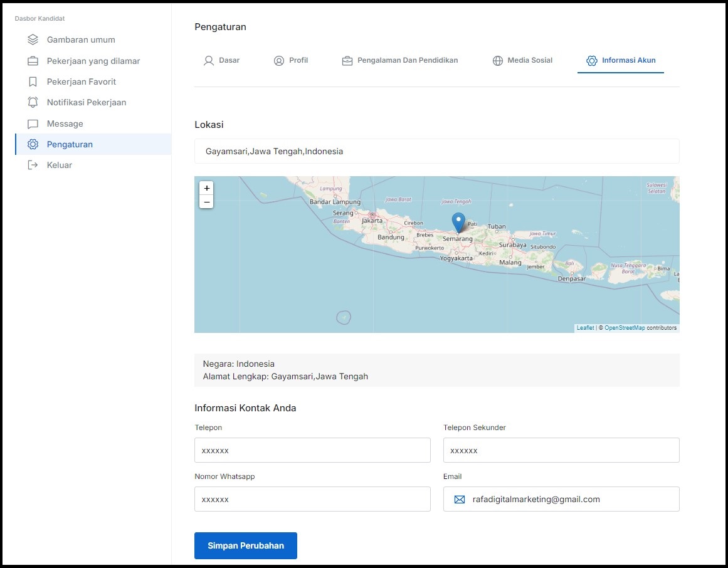Click the Telepon input field

tap(312, 450)
